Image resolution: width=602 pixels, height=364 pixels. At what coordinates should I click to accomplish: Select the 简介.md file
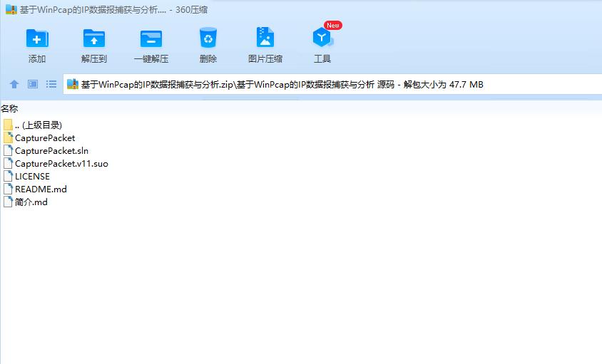tap(31, 202)
